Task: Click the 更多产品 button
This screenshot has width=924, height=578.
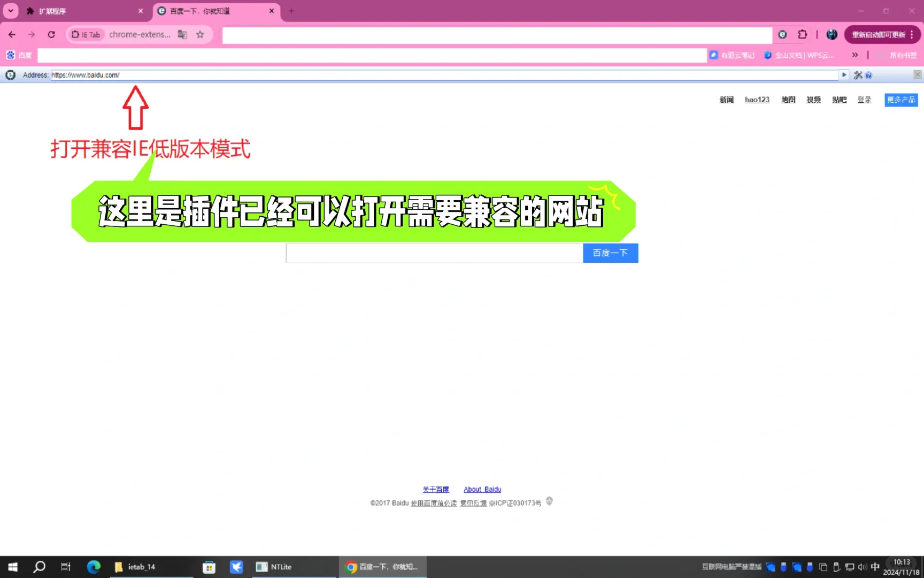Action: tap(901, 100)
